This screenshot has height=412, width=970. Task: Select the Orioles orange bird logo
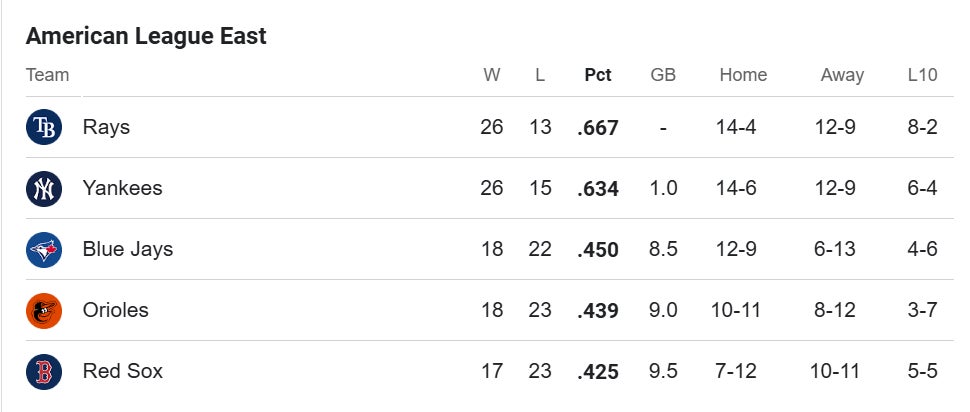pos(44,311)
